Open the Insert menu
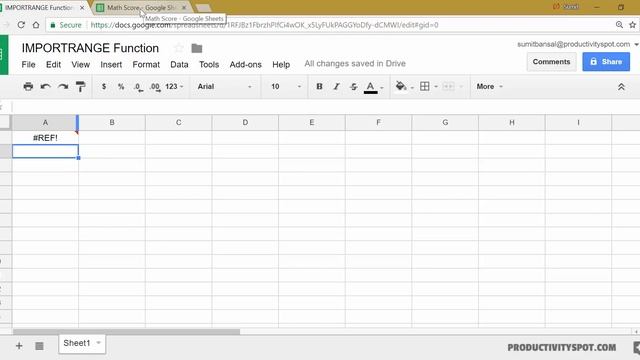The image size is (640, 360). [x=111, y=64]
